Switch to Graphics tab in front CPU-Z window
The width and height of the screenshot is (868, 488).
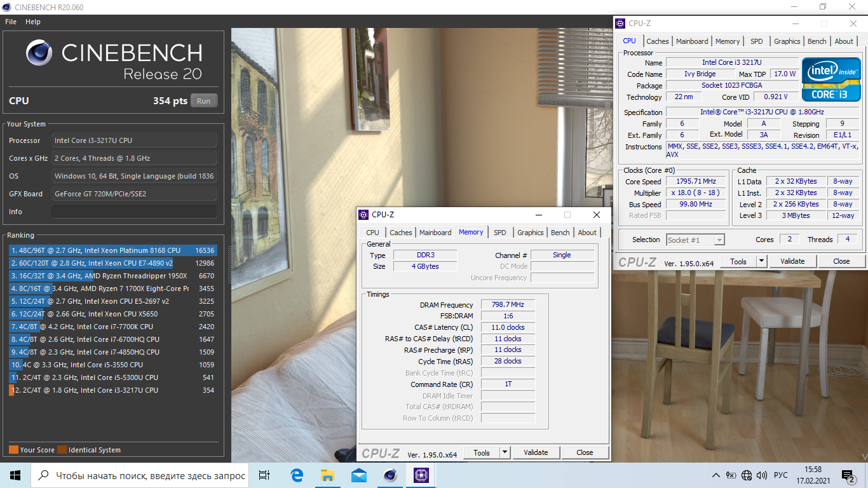(530, 233)
